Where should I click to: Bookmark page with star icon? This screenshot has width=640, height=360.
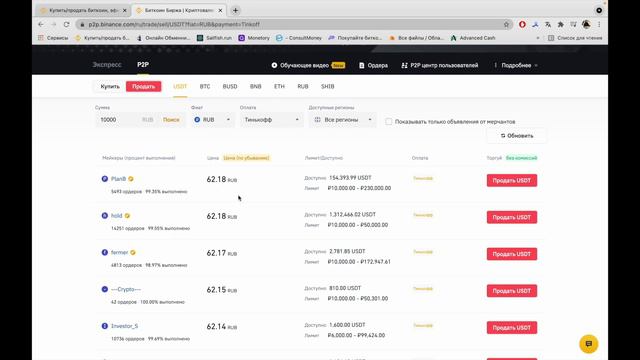506,24
